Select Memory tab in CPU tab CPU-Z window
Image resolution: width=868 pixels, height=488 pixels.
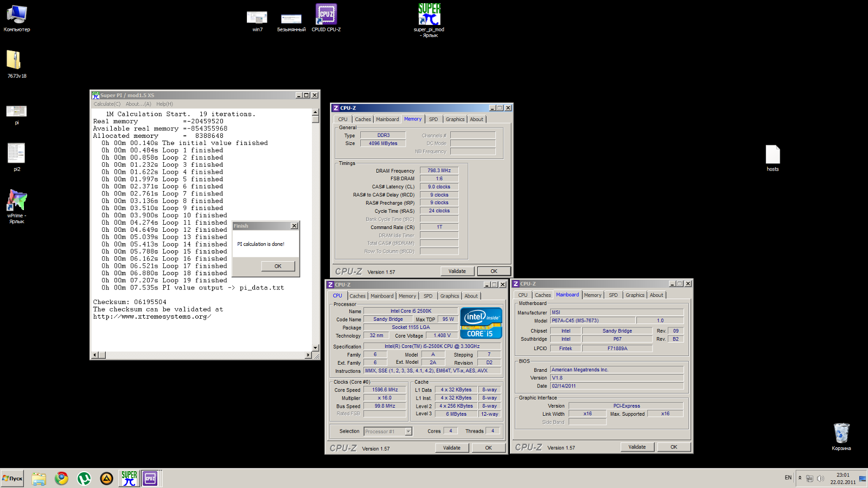click(407, 296)
